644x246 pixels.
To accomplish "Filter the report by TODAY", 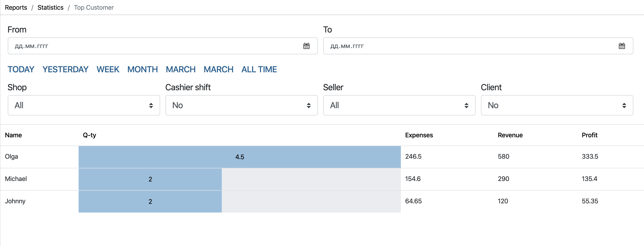I will [21, 69].
